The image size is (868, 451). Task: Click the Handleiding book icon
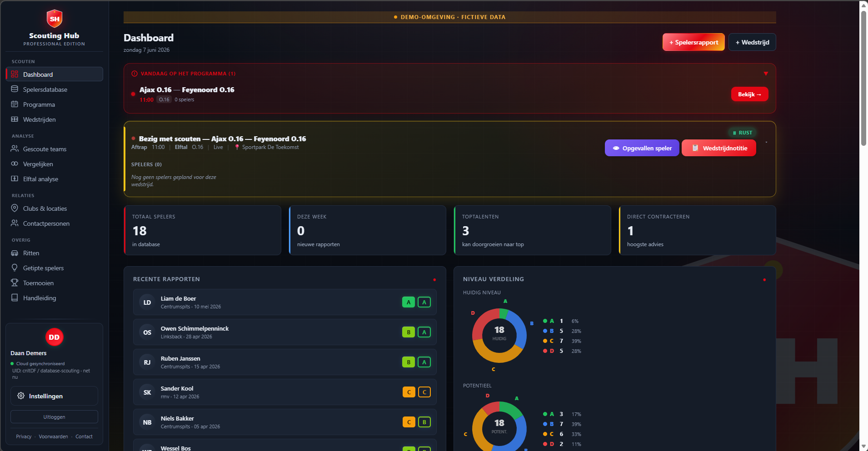click(15, 298)
